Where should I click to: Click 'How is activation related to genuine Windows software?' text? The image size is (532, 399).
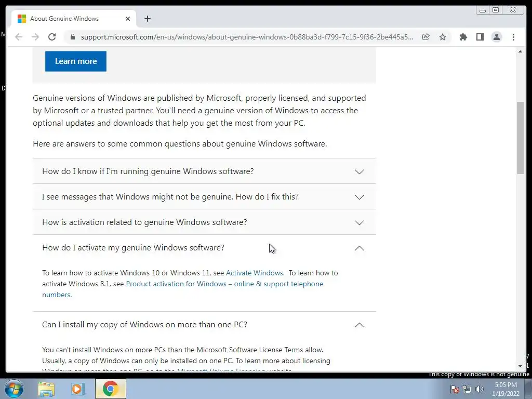point(144,222)
